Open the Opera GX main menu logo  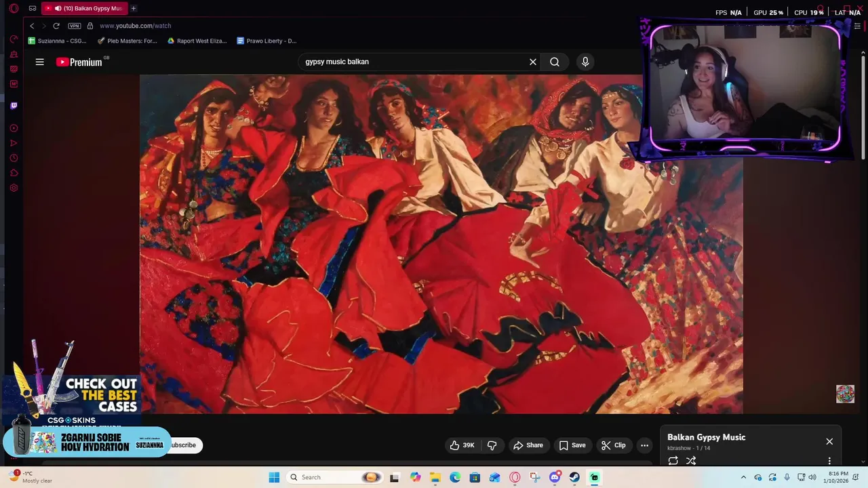[14, 8]
